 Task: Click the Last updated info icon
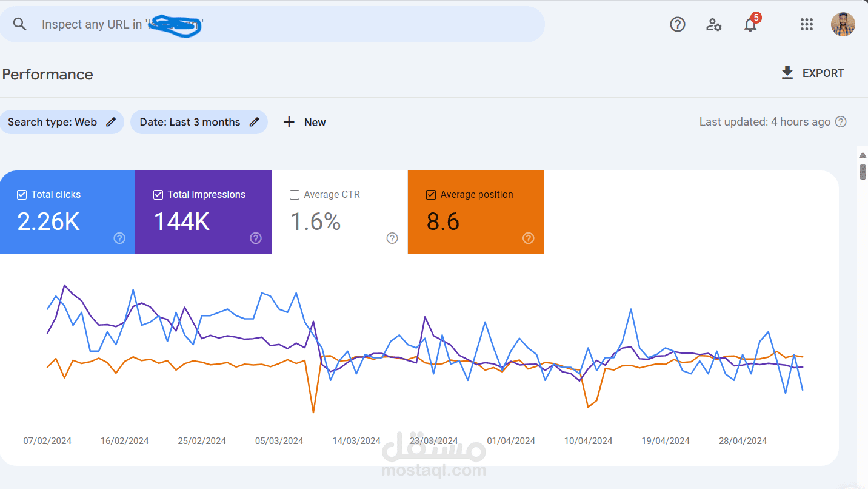(841, 122)
